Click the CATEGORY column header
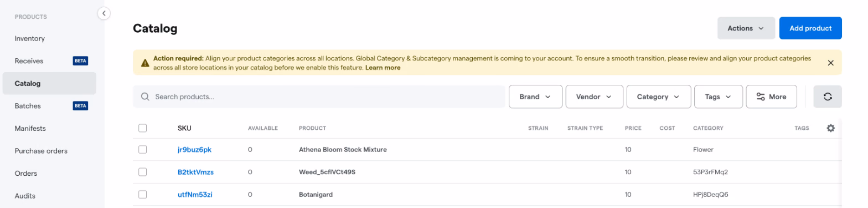The width and height of the screenshot is (868, 208). point(708,128)
